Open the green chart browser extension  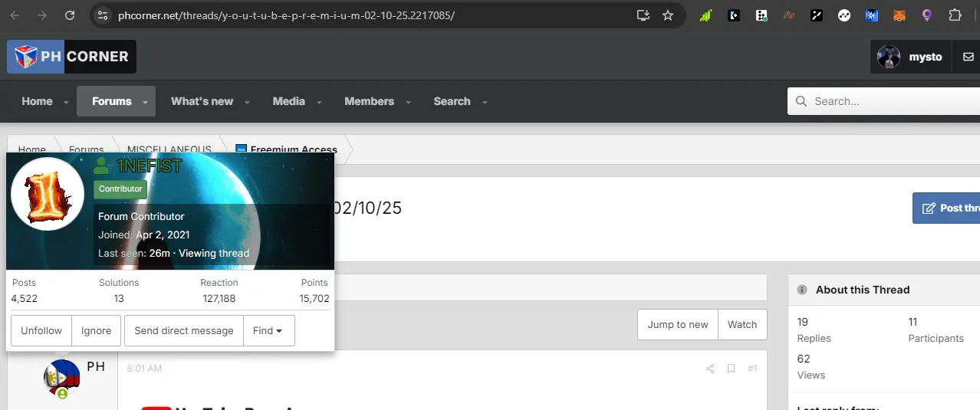pyautogui.click(x=706, y=15)
